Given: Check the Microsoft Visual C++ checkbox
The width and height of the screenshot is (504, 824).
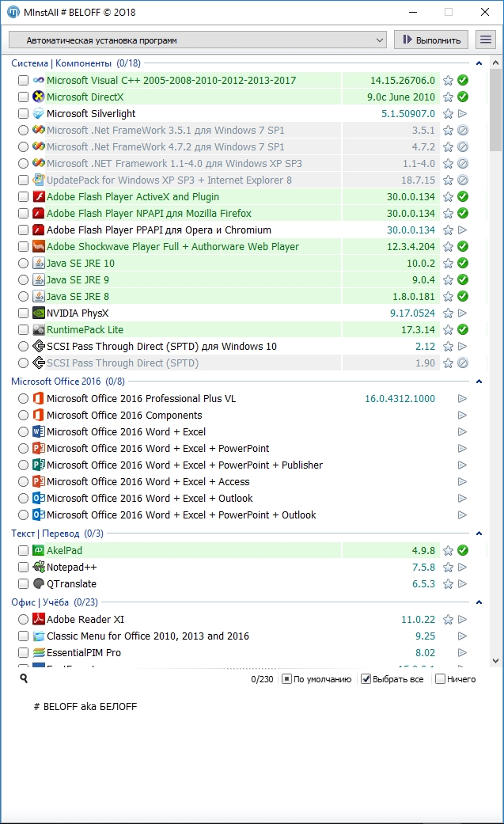Looking at the screenshot, I should [x=23, y=81].
